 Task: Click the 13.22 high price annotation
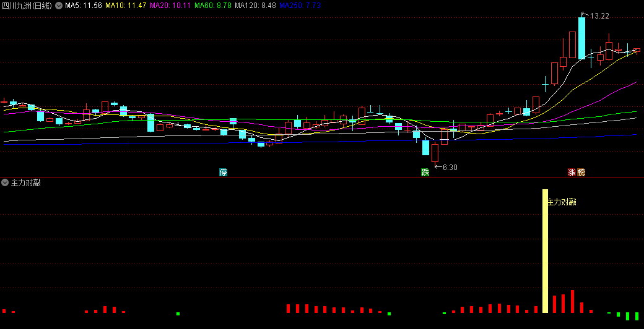click(x=599, y=16)
